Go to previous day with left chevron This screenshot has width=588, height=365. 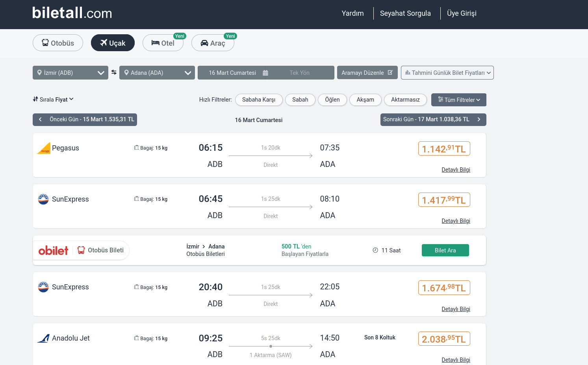click(40, 119)
